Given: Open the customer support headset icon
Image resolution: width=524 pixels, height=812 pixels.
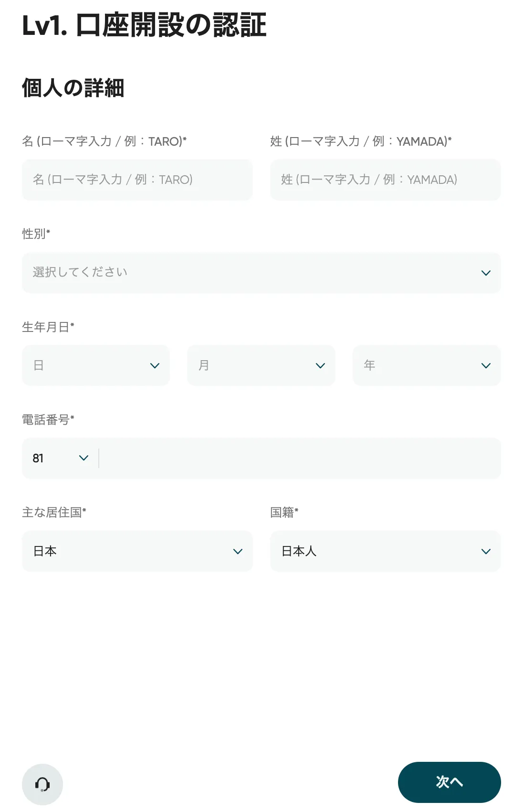Looking at the screenshot, I should [42, 783].
